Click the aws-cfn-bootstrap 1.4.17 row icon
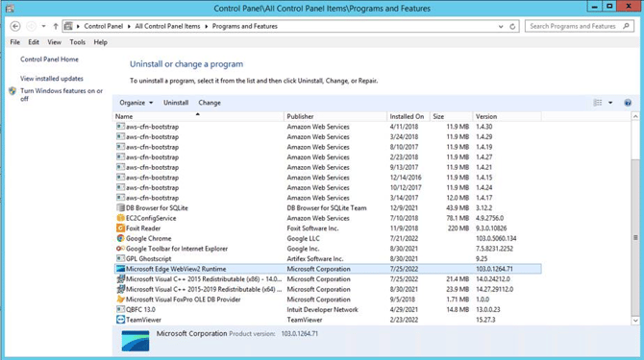The image size is (644, 360). pyautogui.click(x=120, y=198)
